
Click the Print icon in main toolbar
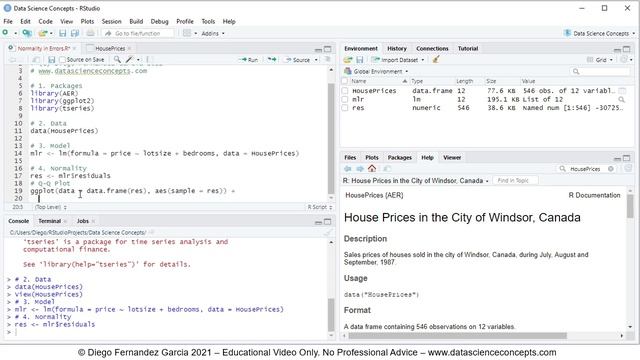click(x=90, y=33)
